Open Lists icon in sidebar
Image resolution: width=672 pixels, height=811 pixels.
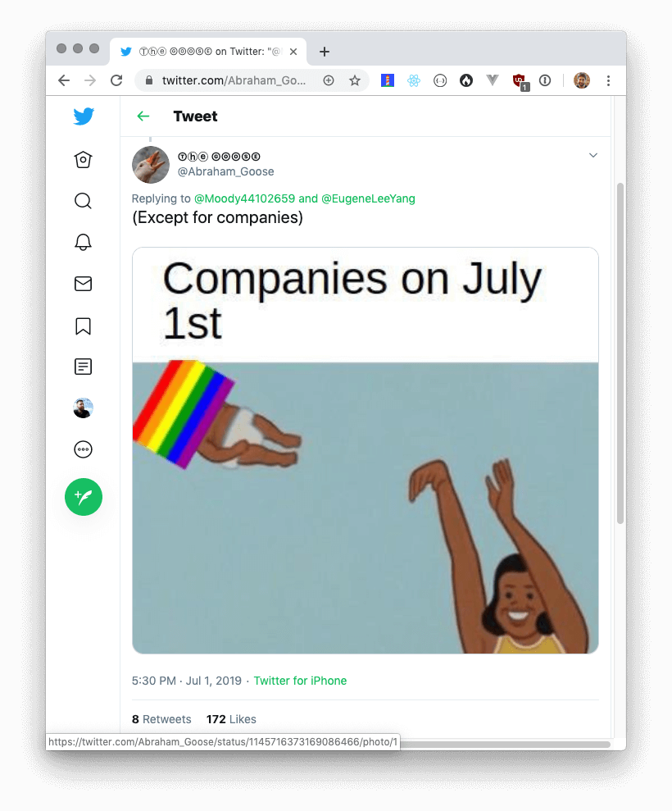[84, 367]
